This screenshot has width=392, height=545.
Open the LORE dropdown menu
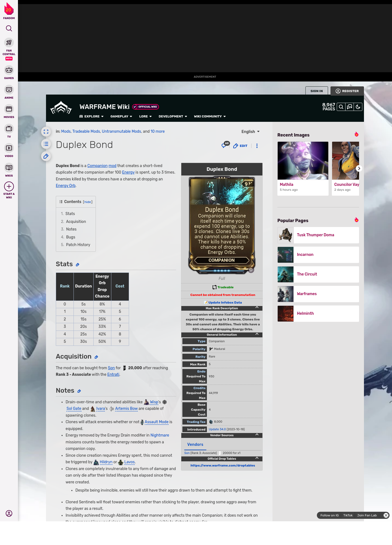(145, 116)
